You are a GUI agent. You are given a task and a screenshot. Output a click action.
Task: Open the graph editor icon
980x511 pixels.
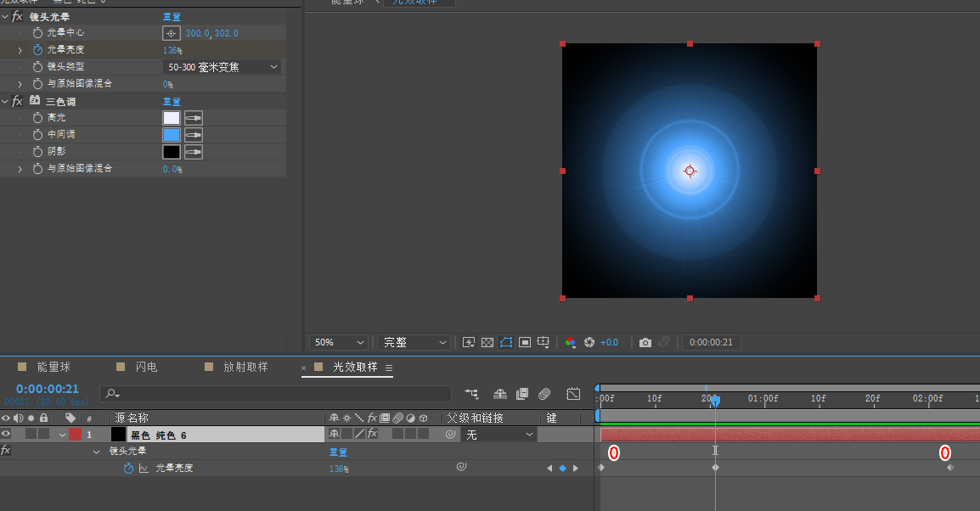click(x=573, y=394)
